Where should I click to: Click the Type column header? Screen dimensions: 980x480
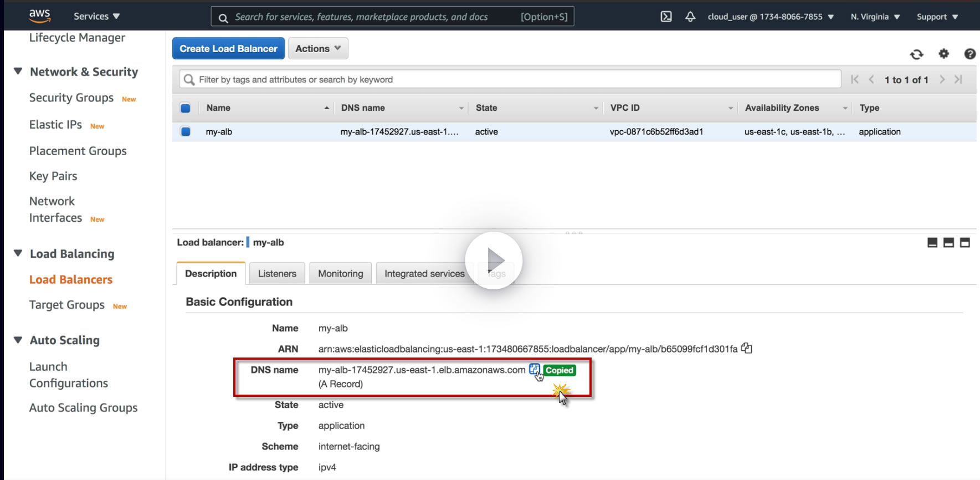(x=869, y=108)
